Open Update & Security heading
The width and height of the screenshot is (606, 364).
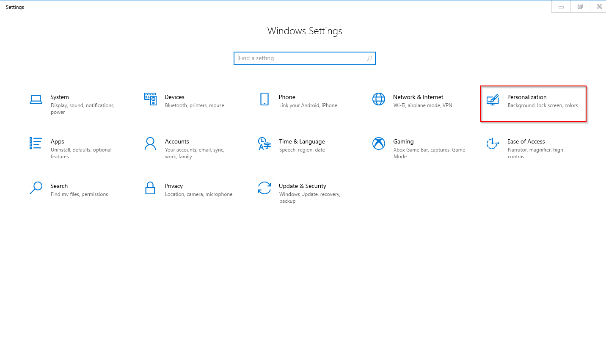click(x=302, y=186)
